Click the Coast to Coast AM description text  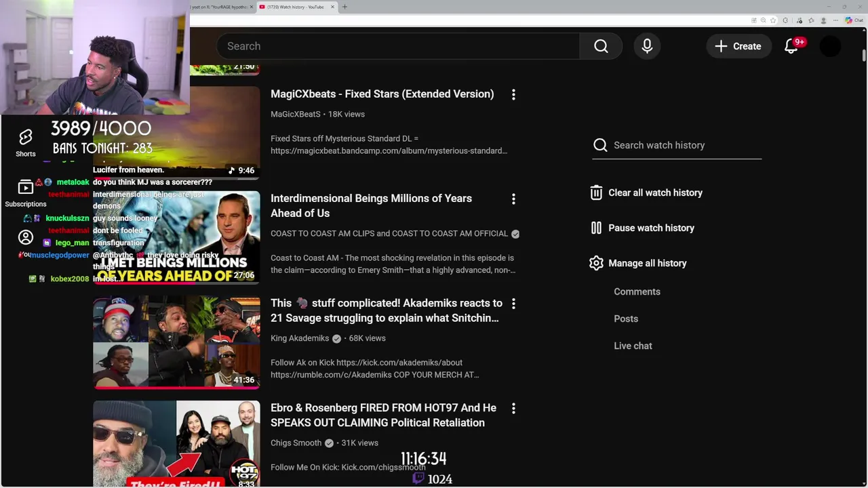[393, 264]
